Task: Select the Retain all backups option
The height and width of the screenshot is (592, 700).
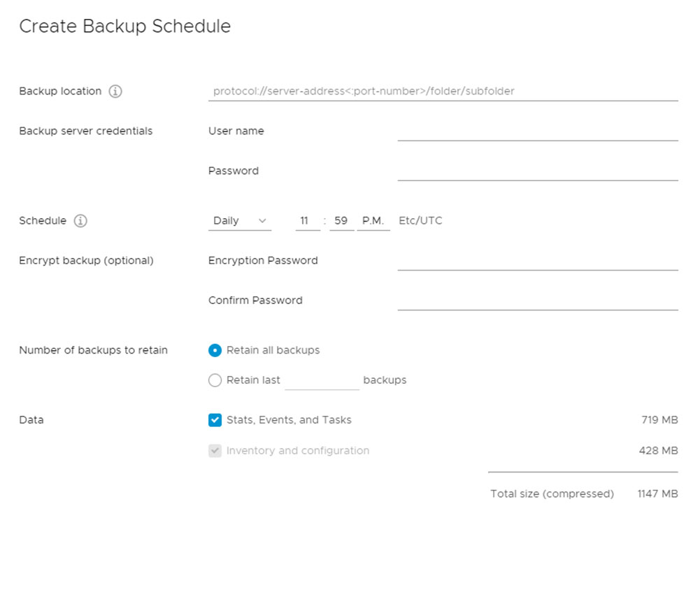Action: click(x=215, y=350)
